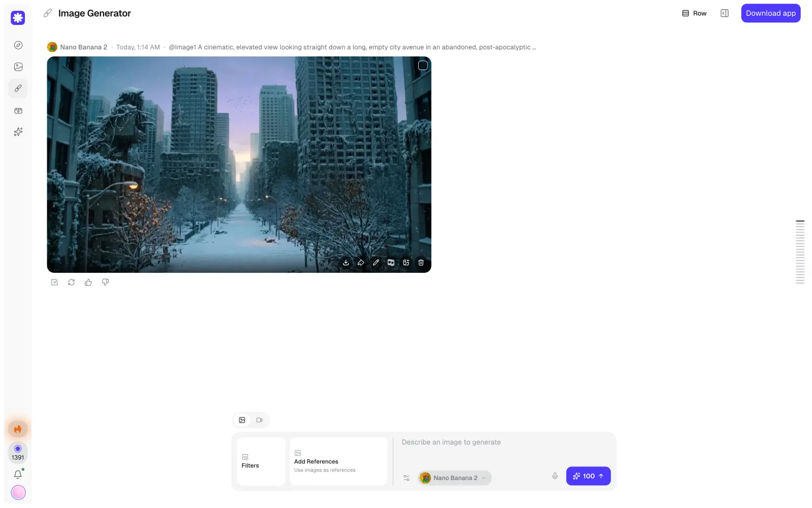Open the Row layout dropdown
The image size is (812, 508).
694,13
